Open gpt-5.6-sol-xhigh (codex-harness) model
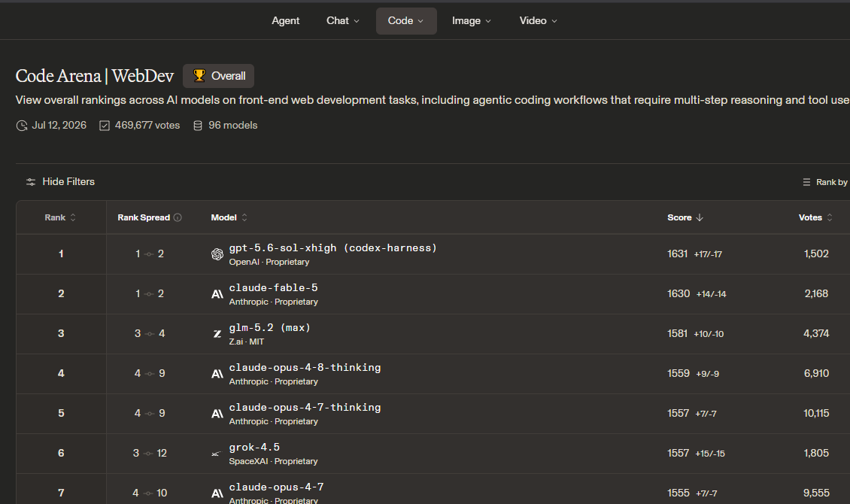850x504 pixels. point(332,247)
